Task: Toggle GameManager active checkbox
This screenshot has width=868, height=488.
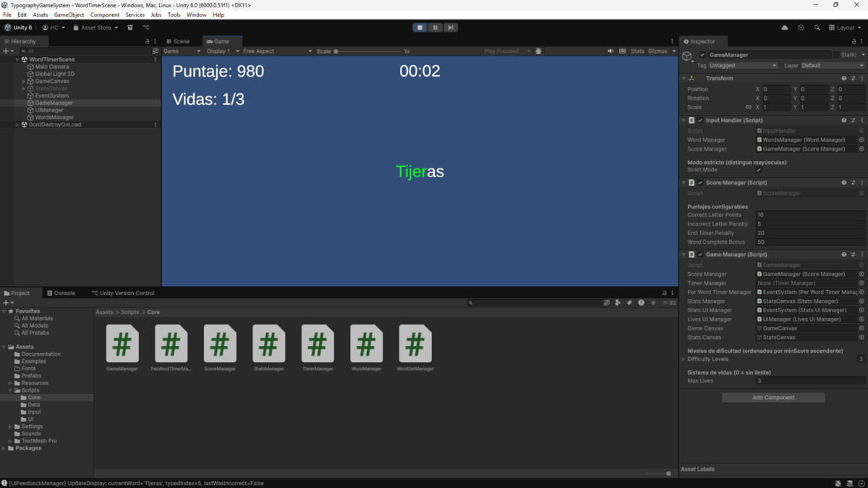Action: (702, 55)
